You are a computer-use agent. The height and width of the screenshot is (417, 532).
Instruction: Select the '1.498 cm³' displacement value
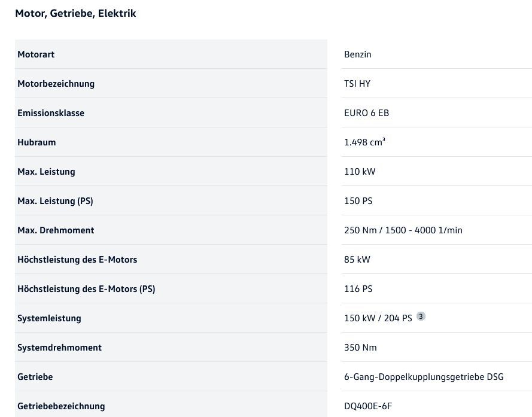pyautogui.click(x=364, y=142)
